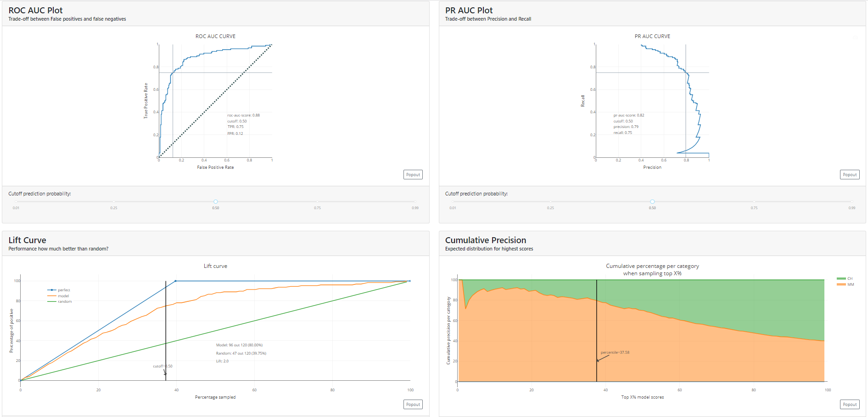Set ROC AUC cutoff slider to 0.01 mark
Image resolution: width=868 pixels, height=417 pixels.
coord(16,201)
